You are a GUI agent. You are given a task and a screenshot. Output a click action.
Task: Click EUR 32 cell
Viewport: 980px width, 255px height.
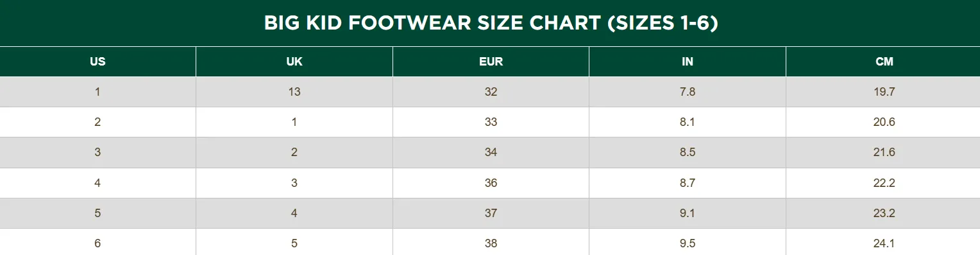491,92
